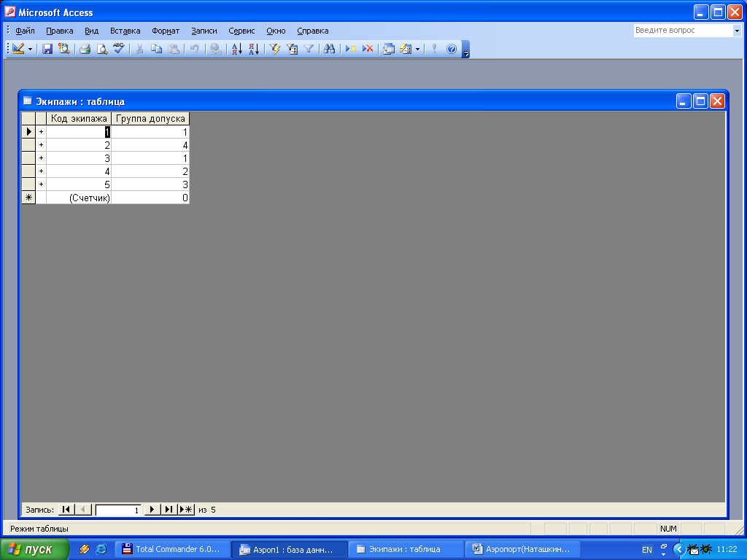This screenshot has height=560, width=747.
Task: Expand subdatasheet for crew code 3
Action: click(41, 158)
